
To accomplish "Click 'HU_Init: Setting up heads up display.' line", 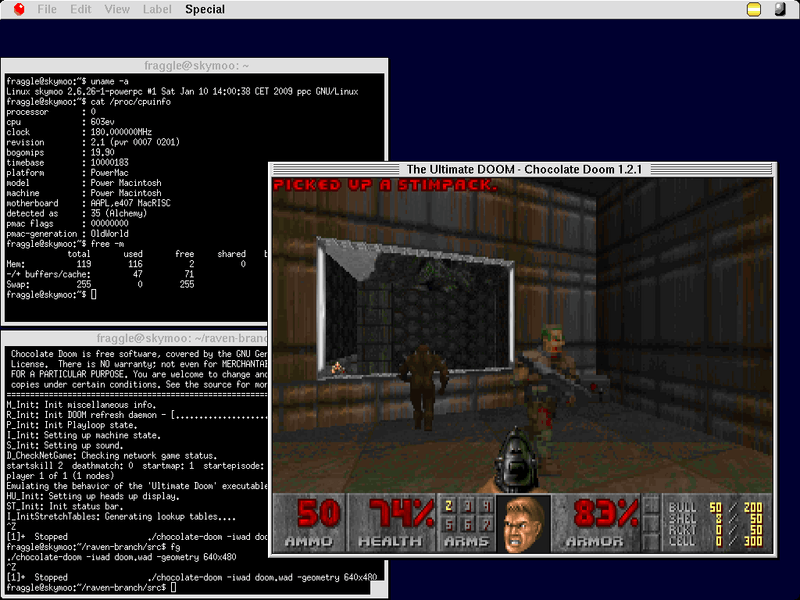I will pos(93,496).
